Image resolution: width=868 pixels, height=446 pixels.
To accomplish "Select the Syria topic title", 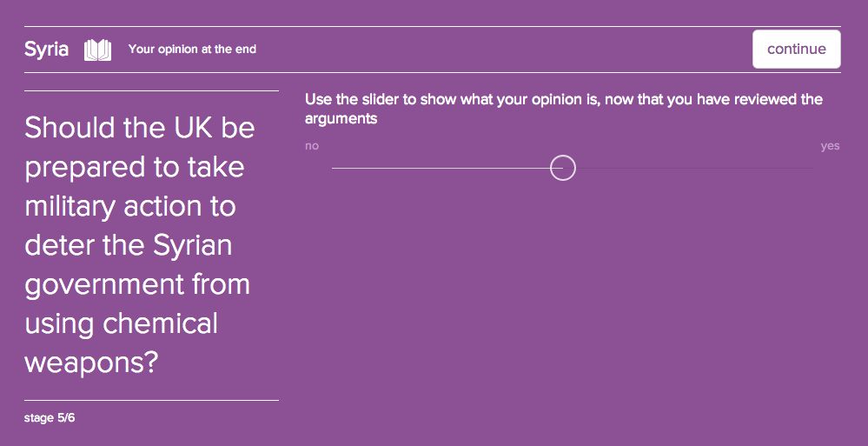I will (x=47, y=50).
